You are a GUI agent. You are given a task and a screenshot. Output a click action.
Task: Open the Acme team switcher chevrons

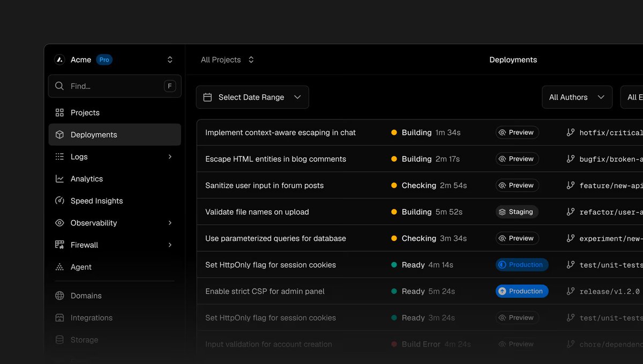click(170, 60)
